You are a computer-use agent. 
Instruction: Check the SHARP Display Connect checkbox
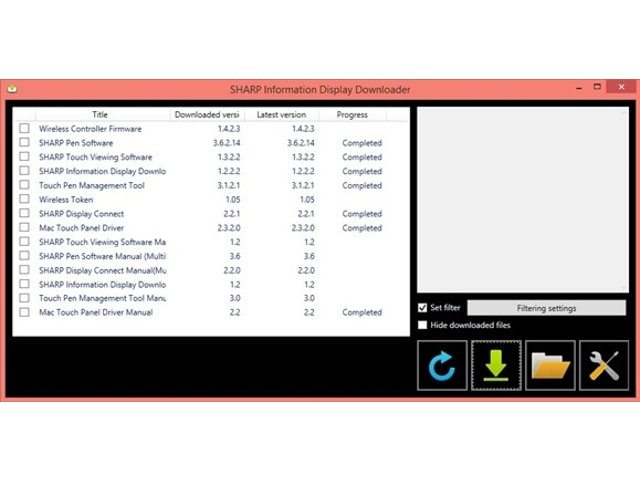tap(24, 213)
